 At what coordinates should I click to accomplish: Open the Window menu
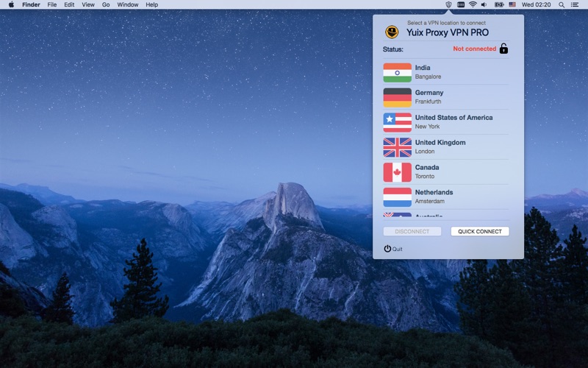point(127,4)
